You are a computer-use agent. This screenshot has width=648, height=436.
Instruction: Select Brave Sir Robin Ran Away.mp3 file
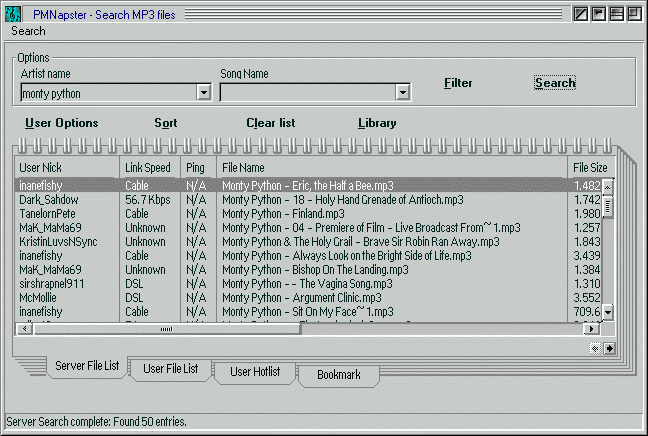tap(361, 242)
